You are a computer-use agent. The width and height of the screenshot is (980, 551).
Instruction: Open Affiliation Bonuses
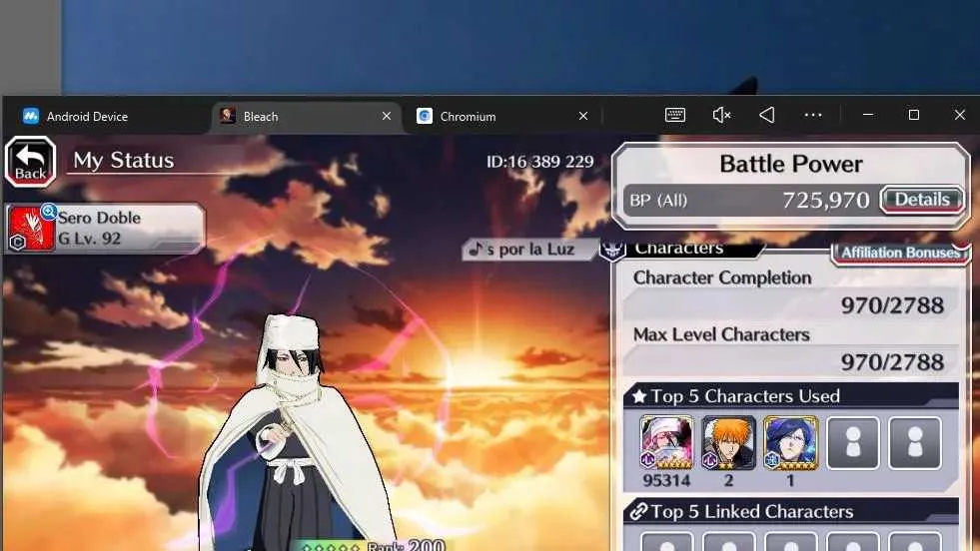(x=900, y=253)
